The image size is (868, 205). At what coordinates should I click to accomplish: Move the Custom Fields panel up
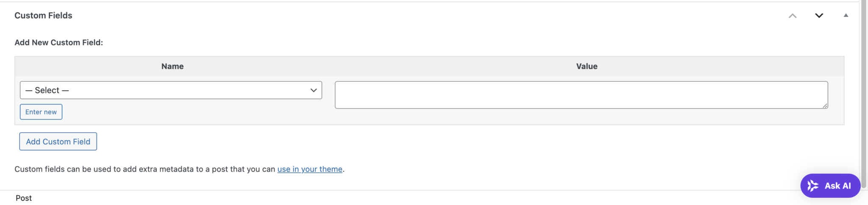tap(792, 16)
